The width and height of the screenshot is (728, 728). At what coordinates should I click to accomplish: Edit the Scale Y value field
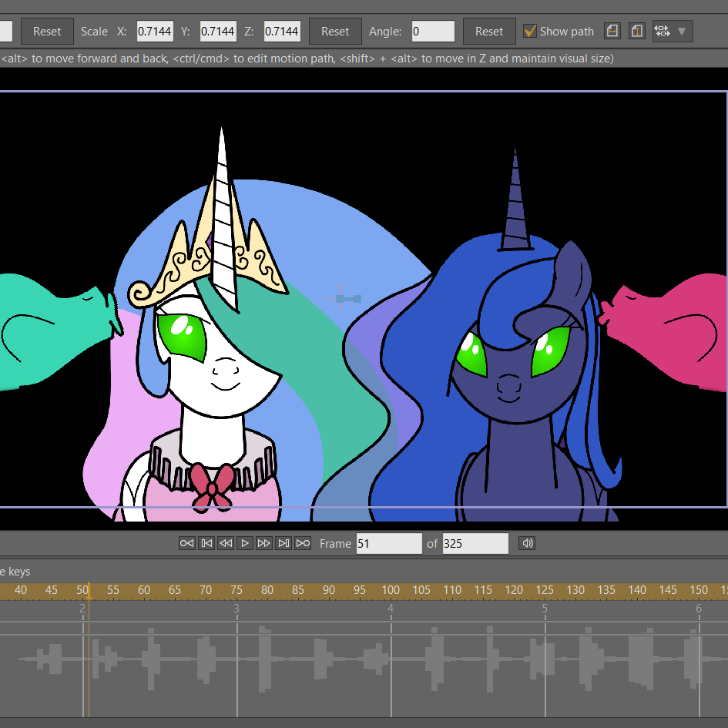point(218,31)
